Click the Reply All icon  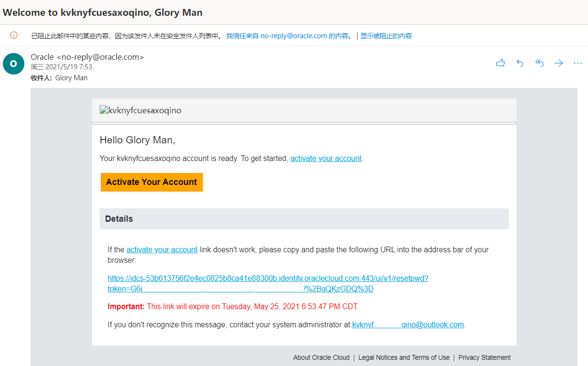[x=539, y=63]
